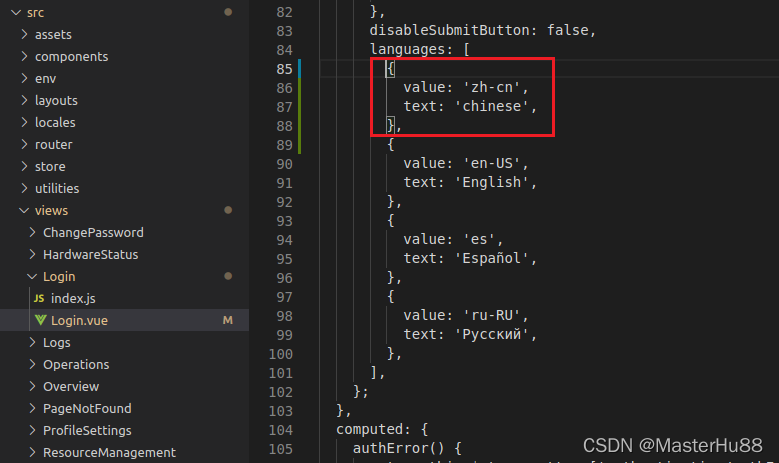Place cursor on 'en-US' value
This screenshot has height=463, width=779.
(x=492, y=163)
